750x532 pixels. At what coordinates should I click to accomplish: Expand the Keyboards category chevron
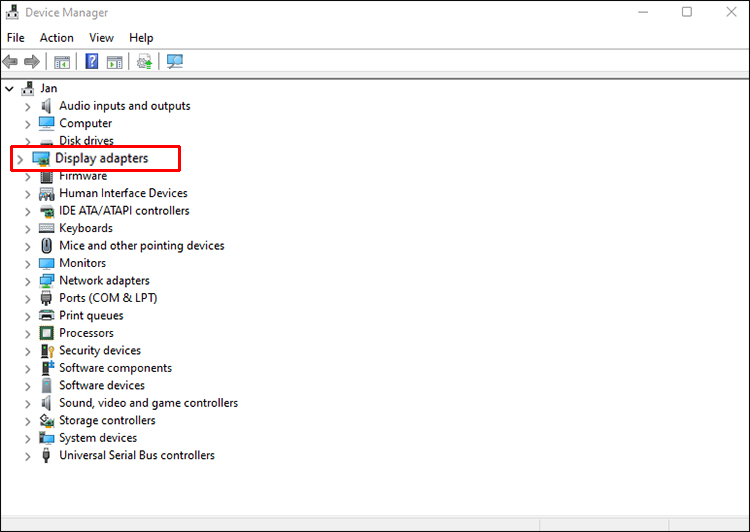tap(28, 229)
